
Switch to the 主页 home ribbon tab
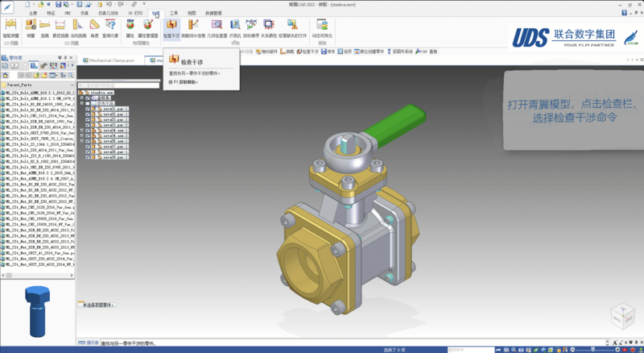click(x=33, y=13)
